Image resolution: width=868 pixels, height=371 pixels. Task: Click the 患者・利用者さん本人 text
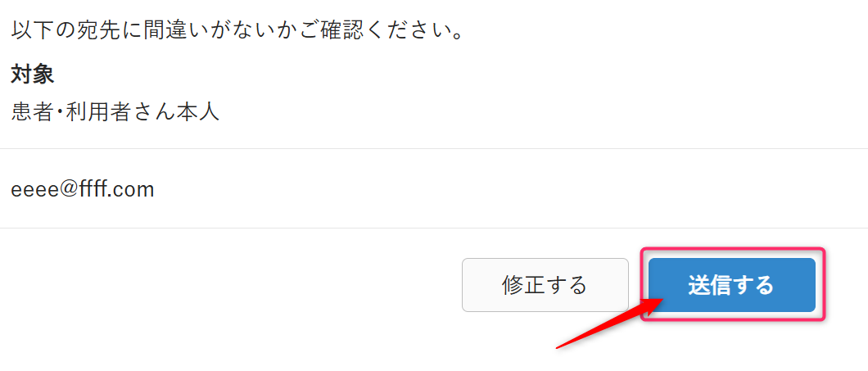tap(115, 112)
